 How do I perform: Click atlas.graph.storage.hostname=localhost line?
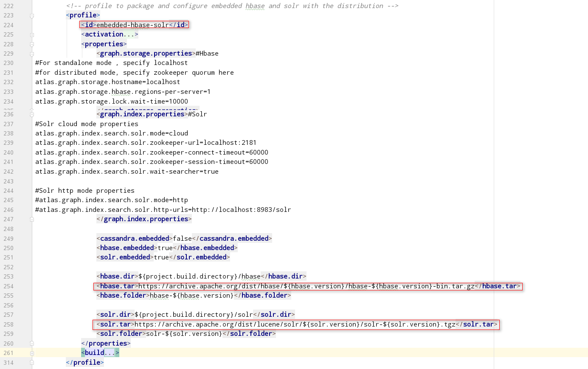pos(108,82)
